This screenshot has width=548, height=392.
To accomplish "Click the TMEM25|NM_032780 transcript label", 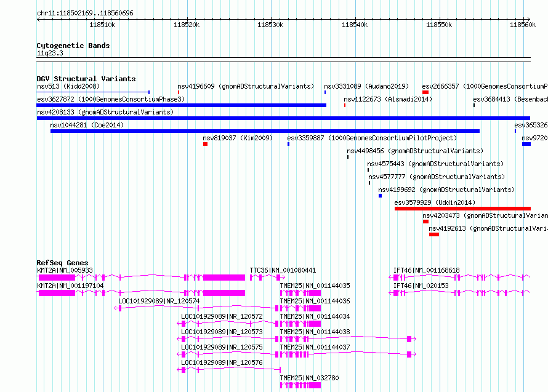I will [x=309, y=378].
